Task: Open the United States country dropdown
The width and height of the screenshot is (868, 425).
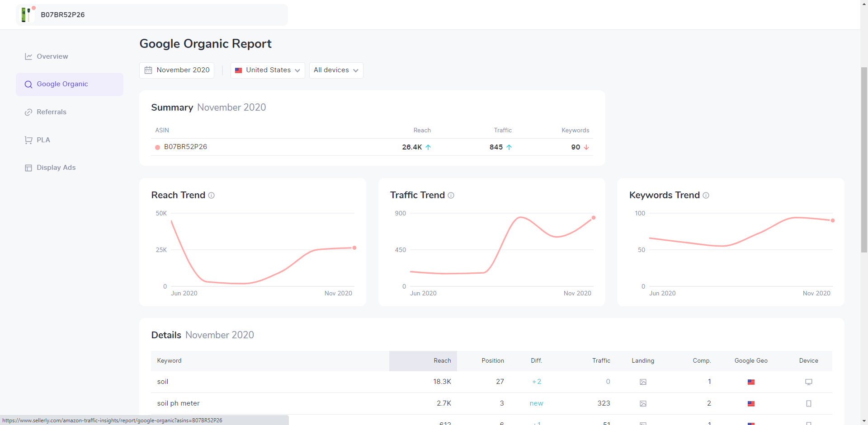Action: 267,70
